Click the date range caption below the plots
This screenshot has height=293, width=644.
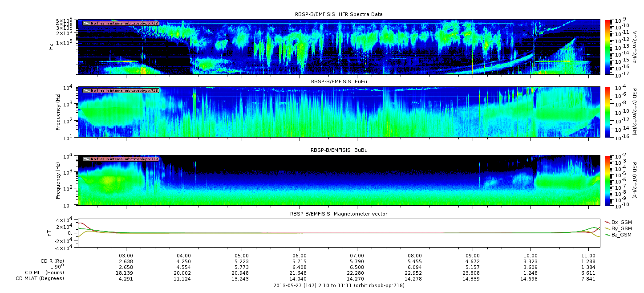[339, 285]
